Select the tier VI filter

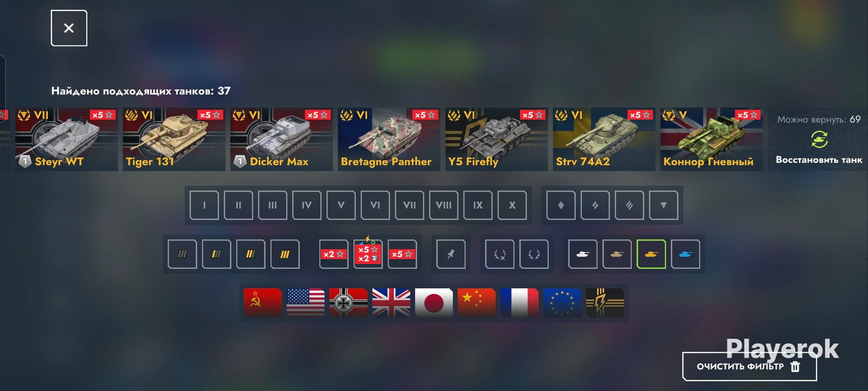tap(375, 205)
